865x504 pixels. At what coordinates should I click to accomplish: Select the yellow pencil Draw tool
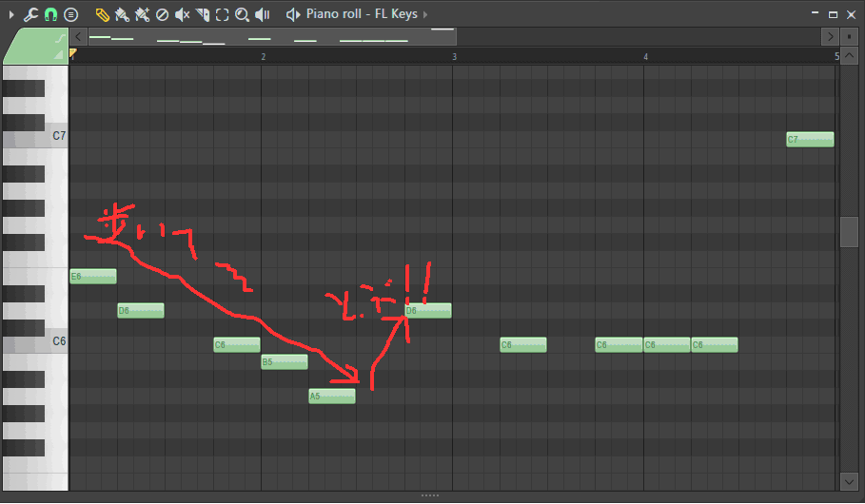pos(102,14)
